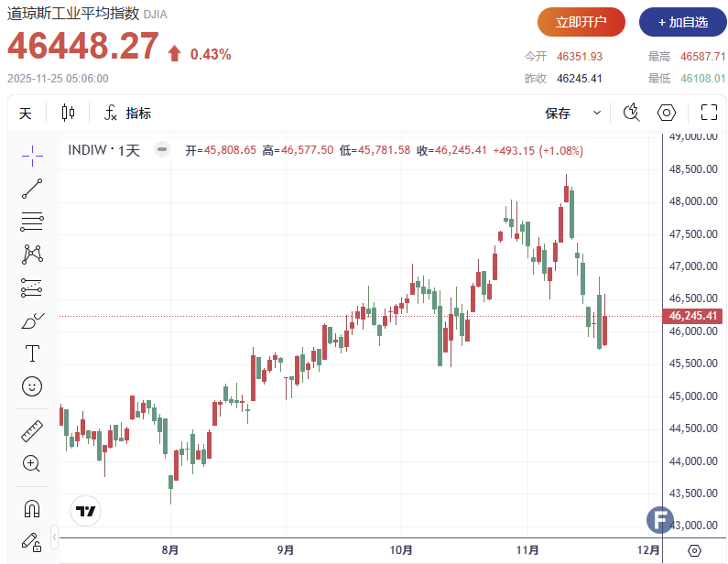The height and width of the screenshot is (564, 728).
Task: Select the ruler measure tool
Action: [32, 430]
